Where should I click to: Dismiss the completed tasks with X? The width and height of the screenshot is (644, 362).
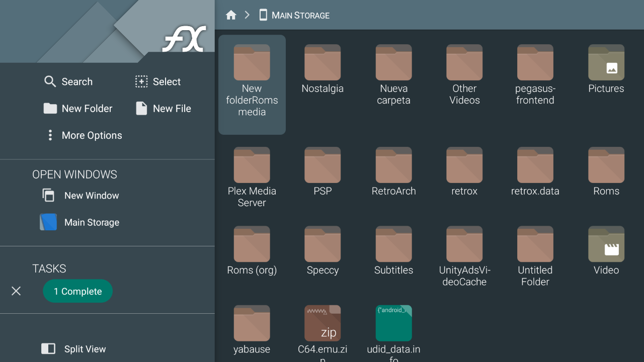16,291
